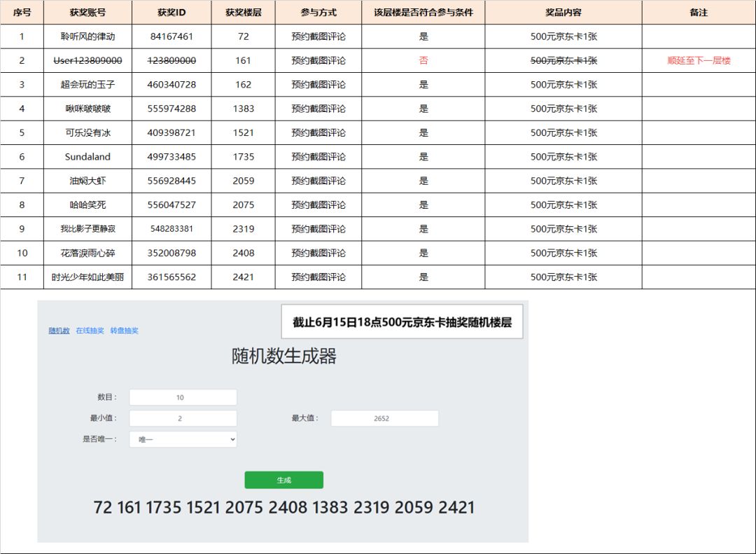Viewport: 756px width, 554px height.
Task: Select the 获奖ID column header
Action: pyautogui.click(x=171, y=13)
